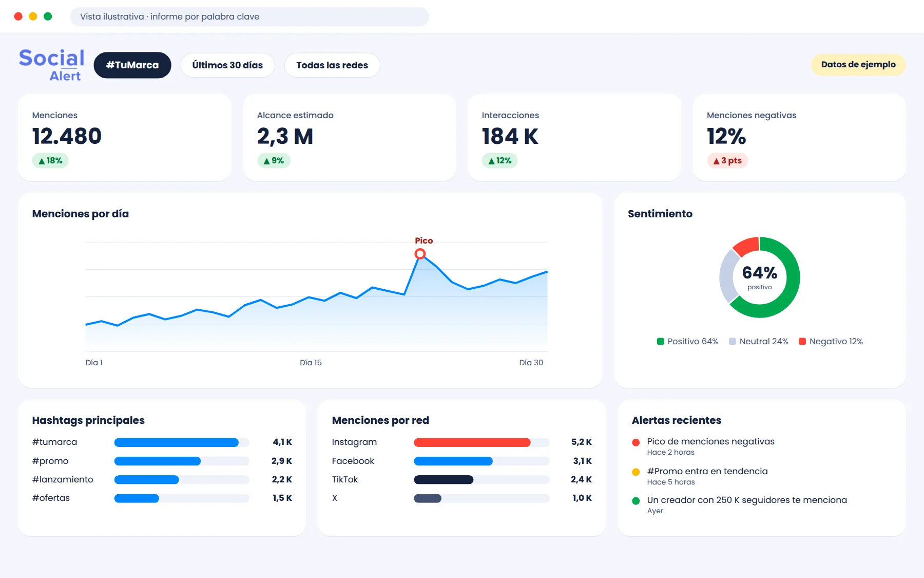Click red dot of negative mentions alert

tap(636, 442)
